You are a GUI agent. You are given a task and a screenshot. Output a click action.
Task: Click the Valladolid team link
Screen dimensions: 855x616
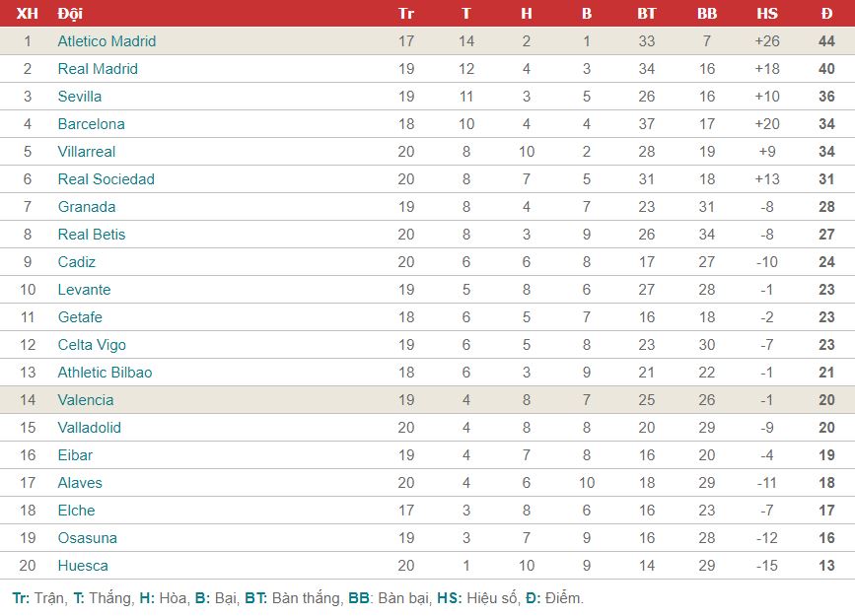[90, 428]
